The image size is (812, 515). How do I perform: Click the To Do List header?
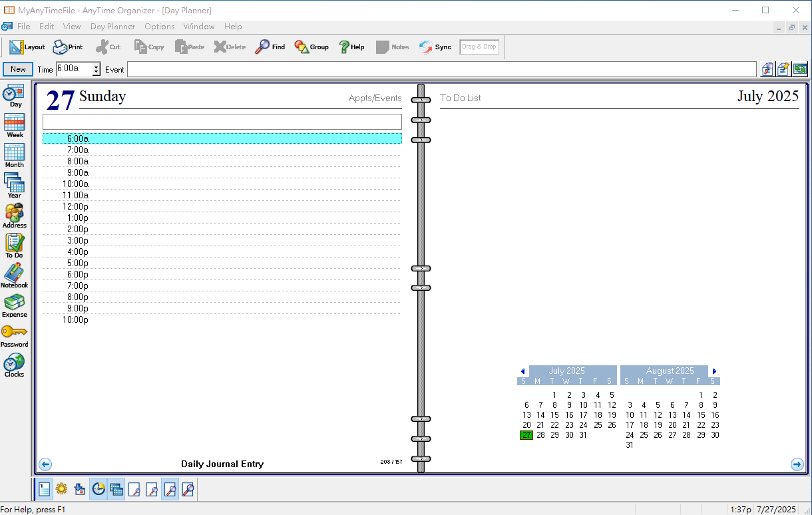click(461, 98)
